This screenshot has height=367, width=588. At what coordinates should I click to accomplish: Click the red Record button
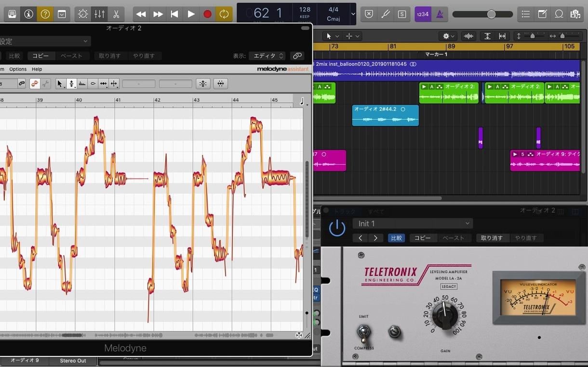point(207,14)
